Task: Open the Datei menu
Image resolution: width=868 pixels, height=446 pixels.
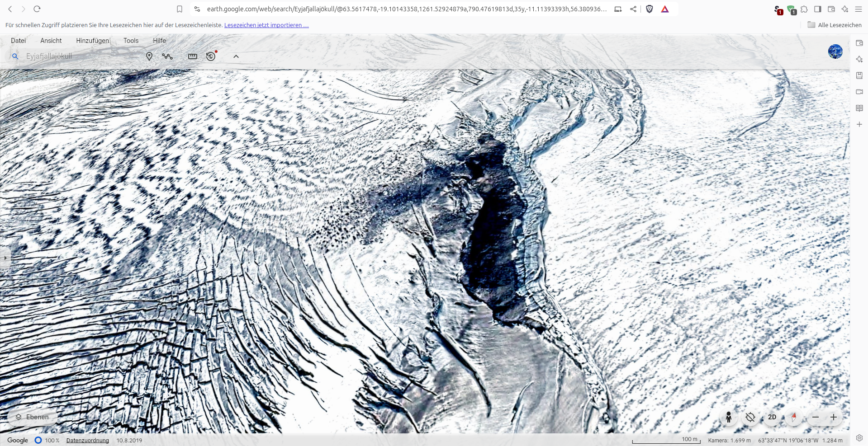Action: click(19, 41)
